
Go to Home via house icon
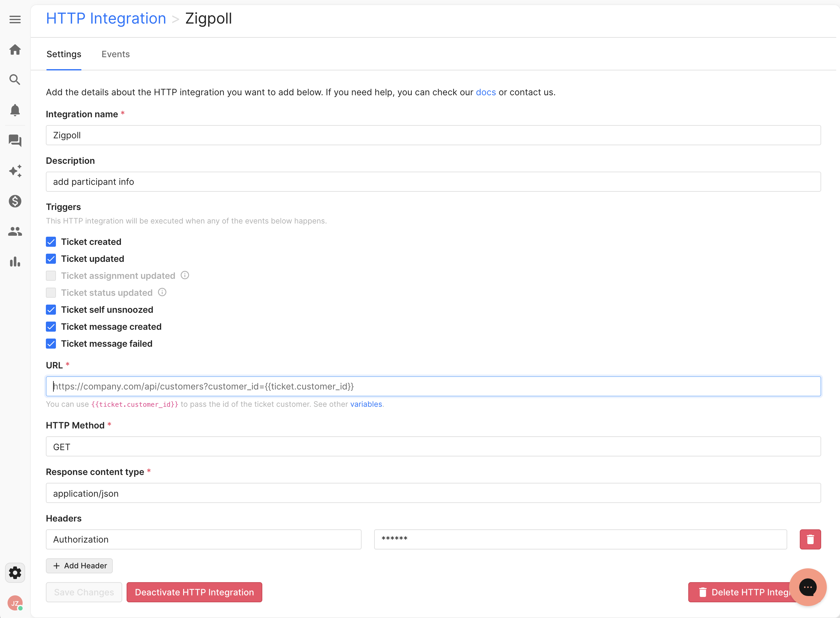coord(15,49)
